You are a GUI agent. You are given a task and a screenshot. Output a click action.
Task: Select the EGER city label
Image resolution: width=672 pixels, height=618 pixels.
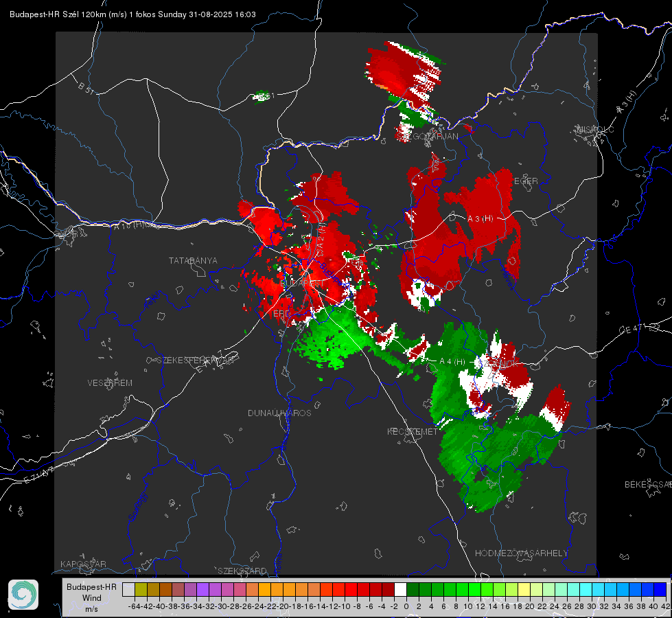pyautogui.click(x=526, y=181)
